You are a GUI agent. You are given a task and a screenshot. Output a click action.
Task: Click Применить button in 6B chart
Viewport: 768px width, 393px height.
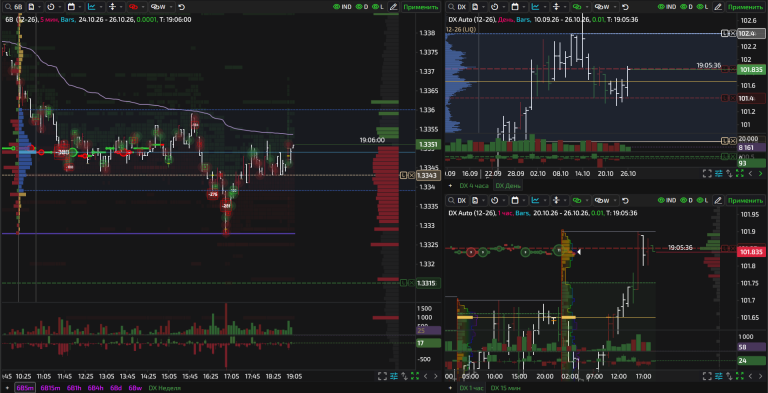421,7
